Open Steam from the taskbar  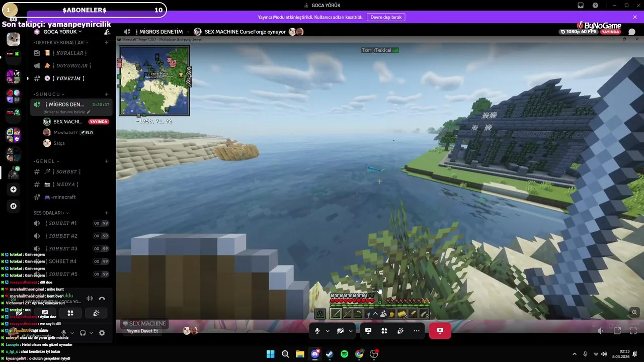pos(330,354)
